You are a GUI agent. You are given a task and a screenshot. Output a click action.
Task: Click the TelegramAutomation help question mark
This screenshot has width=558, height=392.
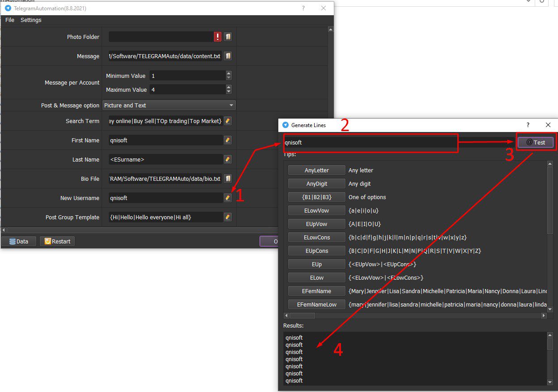click(x=303, y=8)
